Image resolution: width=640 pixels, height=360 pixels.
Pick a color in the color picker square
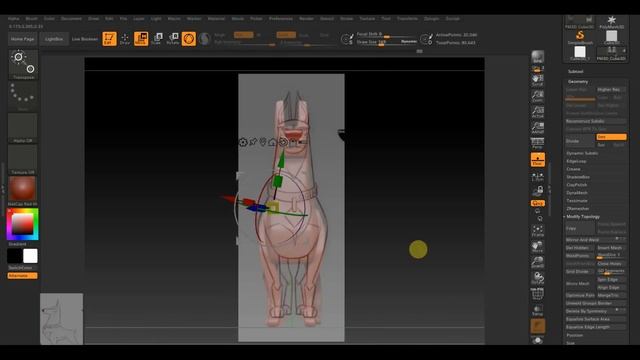(x=22, y=224)
